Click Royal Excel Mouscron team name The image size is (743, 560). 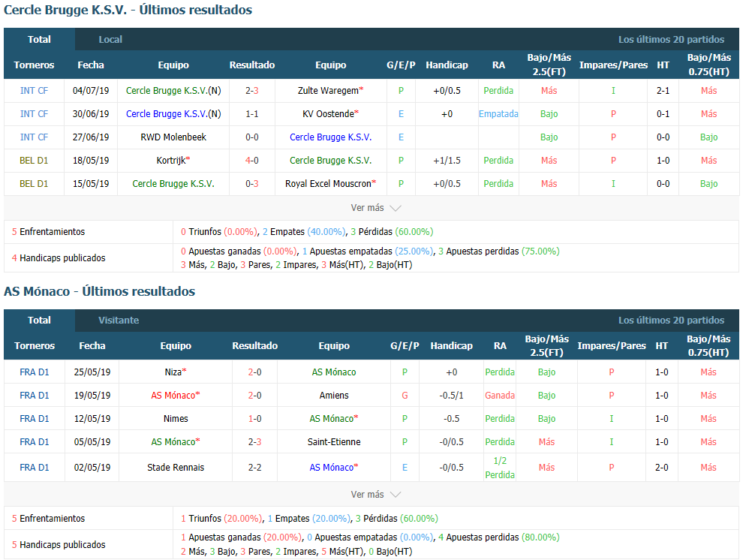pos(328,183)
